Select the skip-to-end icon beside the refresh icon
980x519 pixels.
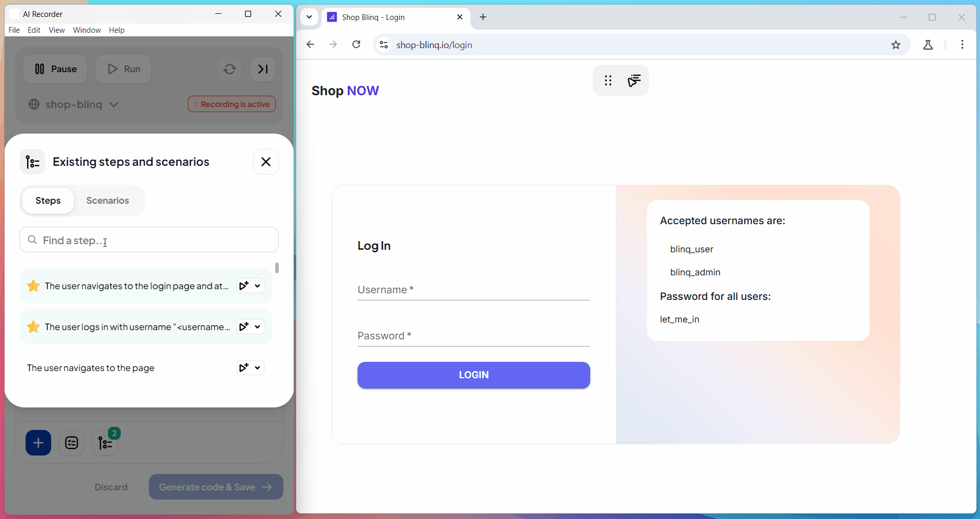[262, 69]
